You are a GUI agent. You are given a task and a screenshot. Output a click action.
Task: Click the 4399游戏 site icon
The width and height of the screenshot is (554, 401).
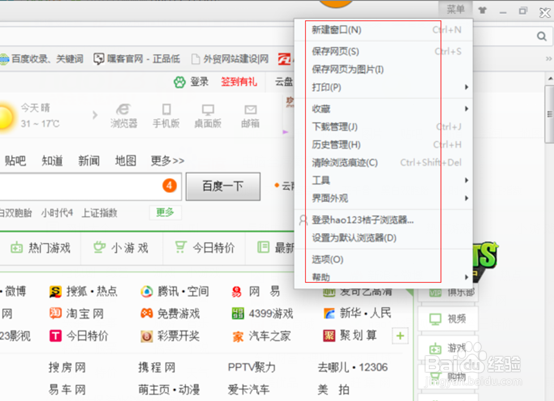pyautogui.click(x=238, y=313)
